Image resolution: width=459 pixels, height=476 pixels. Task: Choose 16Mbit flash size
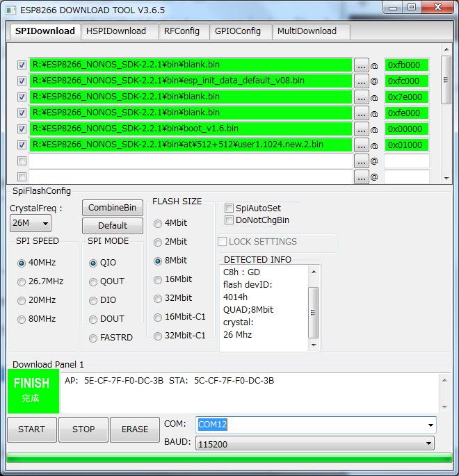158,280
